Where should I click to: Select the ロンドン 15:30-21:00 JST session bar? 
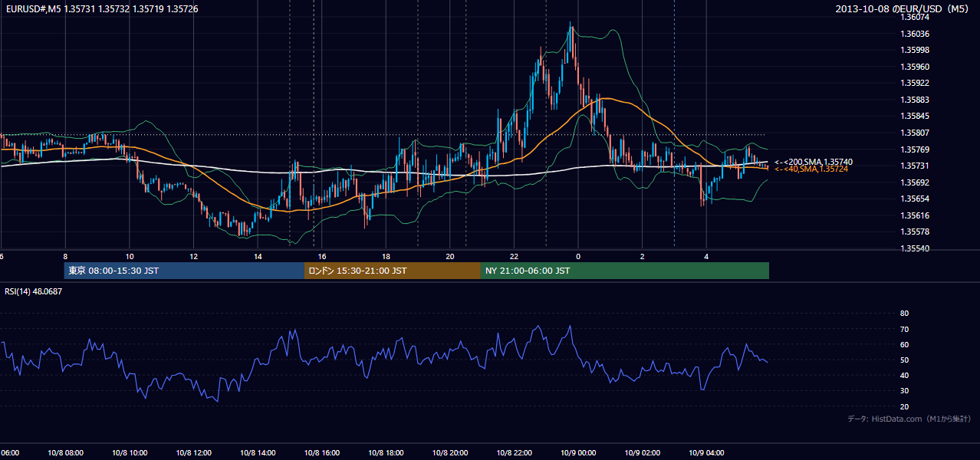coord(393,271)
